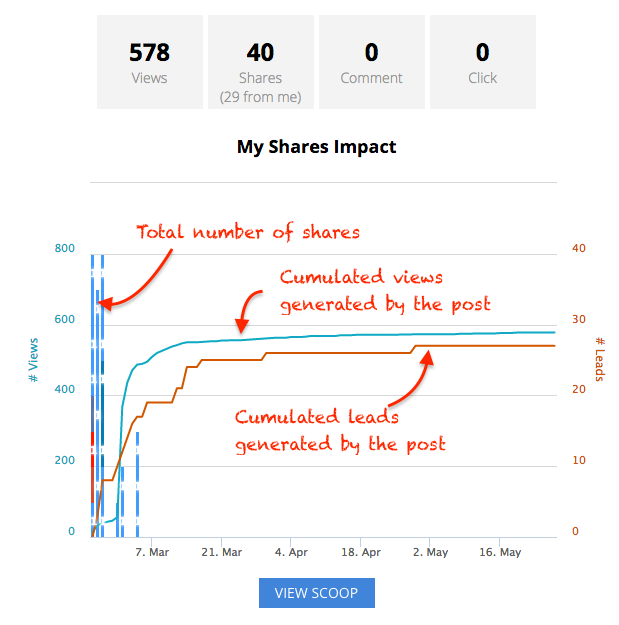Select the 16. May date label
The height and width of the screenshot is (625, 619).
point(500,552)
